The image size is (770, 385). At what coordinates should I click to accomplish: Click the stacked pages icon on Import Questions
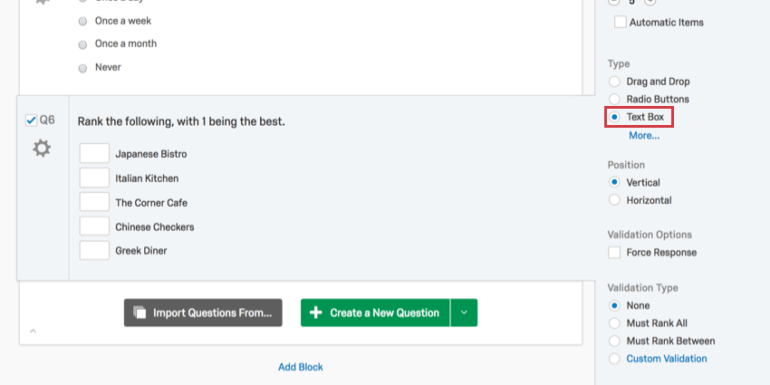coord(140,312)
